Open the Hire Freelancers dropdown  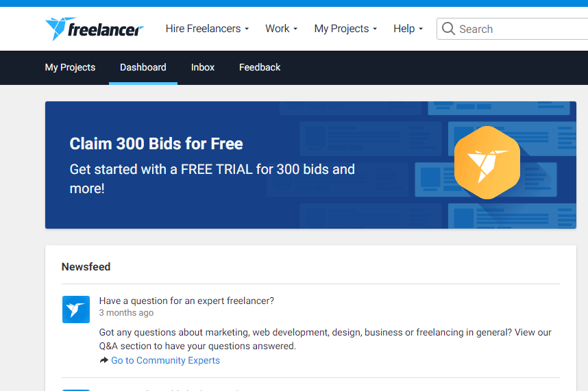[x=207, y=29]
